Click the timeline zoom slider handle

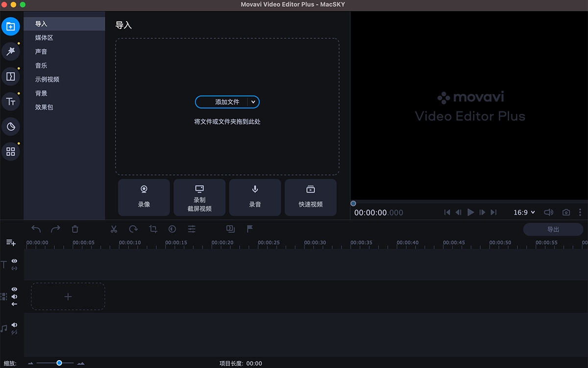pyautogui.click(x=59, y=363)
